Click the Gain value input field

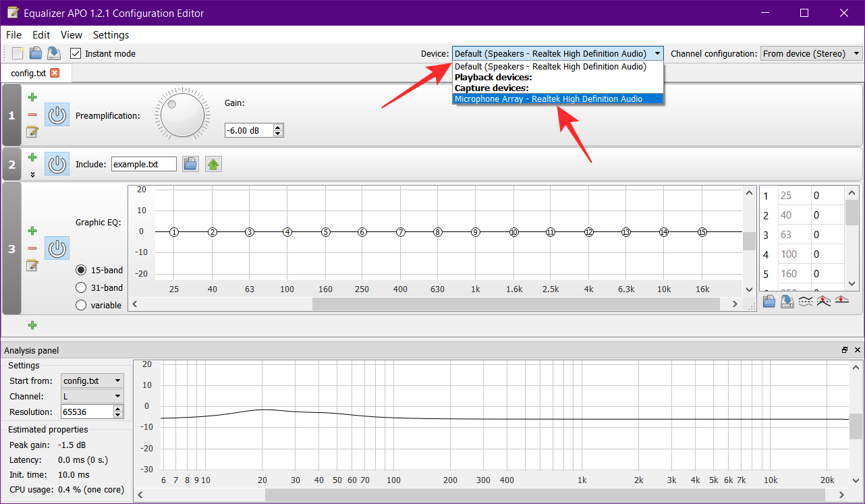(248, 130)
